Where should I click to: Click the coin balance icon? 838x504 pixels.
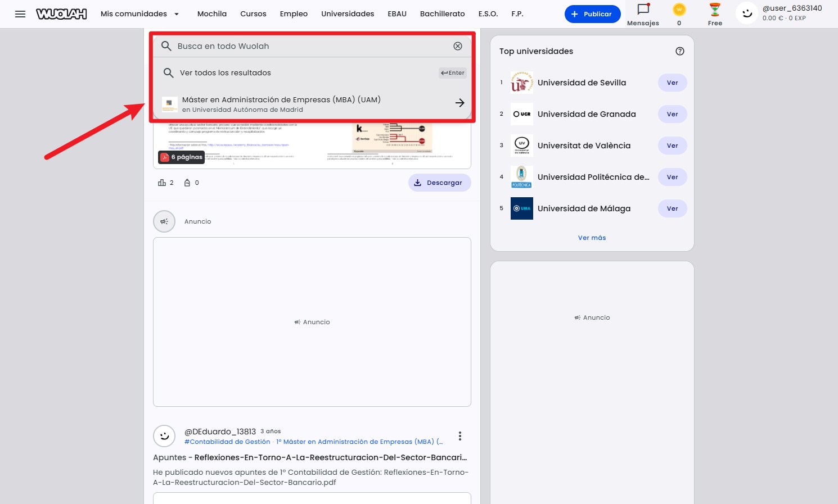679,10
